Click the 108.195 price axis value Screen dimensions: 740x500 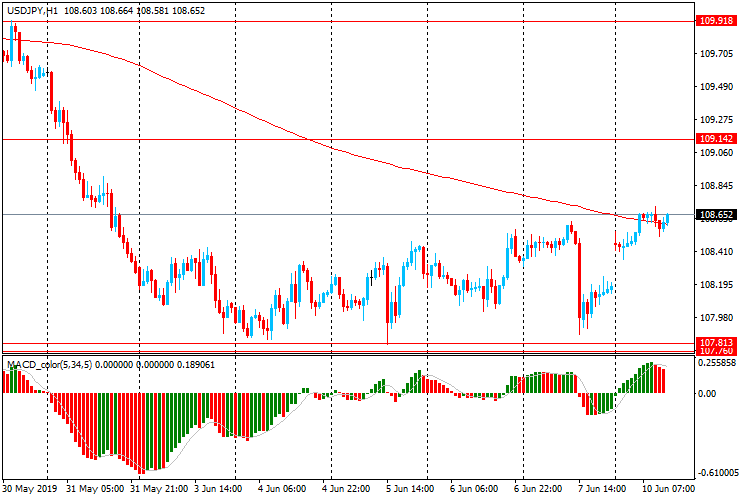716,285
